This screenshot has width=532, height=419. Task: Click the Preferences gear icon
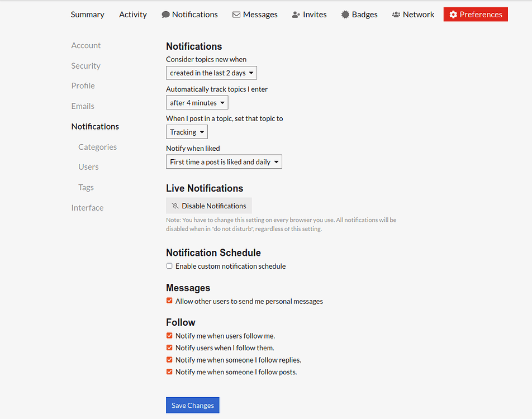[x=453, y=15]
